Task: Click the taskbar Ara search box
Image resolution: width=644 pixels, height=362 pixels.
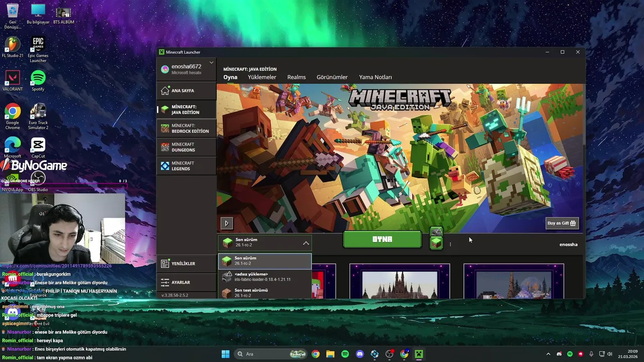Action: pos(271,354)
